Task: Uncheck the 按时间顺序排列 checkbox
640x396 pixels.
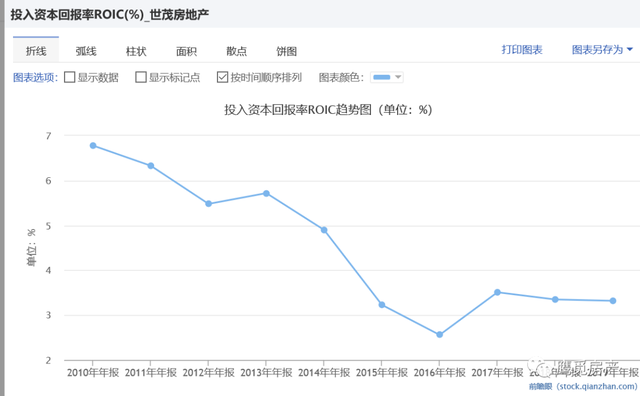Action: 222,77
